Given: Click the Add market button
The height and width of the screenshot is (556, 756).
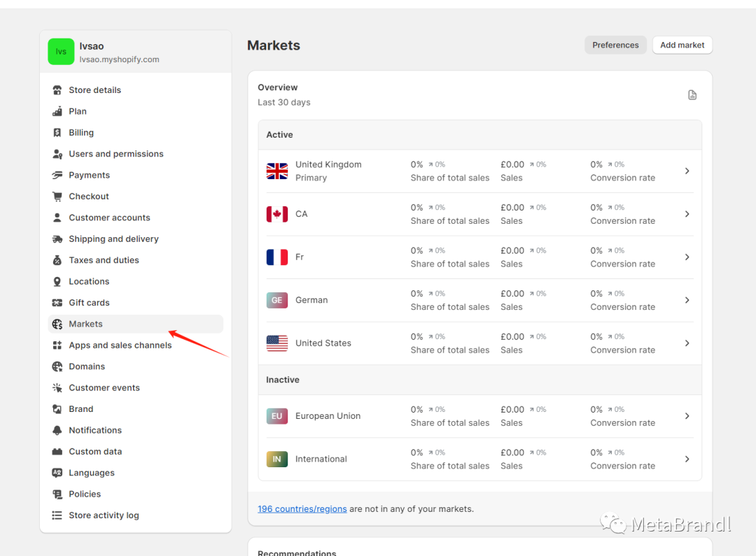Looking at the screenshot, I should [x=682, y=45].
